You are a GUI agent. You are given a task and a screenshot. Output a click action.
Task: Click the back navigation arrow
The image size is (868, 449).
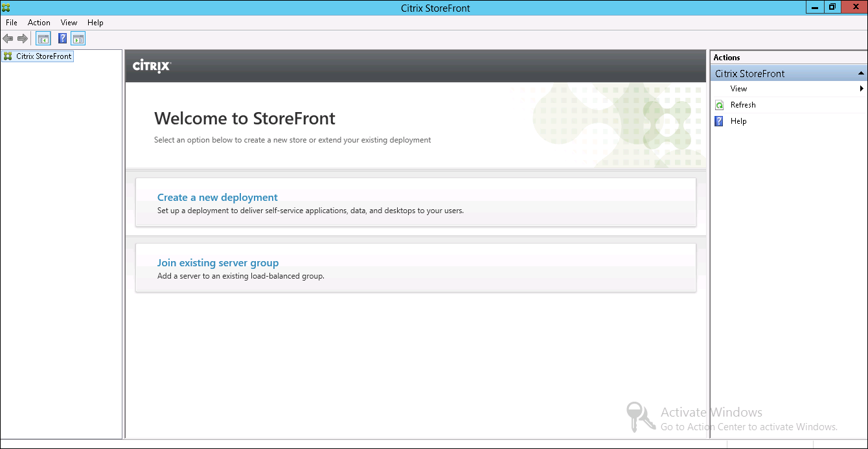click(x=8, y=38)
